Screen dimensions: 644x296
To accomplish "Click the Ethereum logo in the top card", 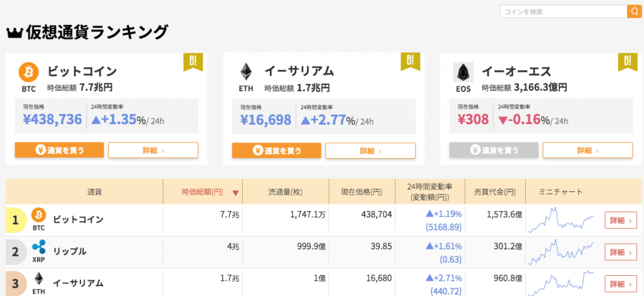I will pos(246,72).
